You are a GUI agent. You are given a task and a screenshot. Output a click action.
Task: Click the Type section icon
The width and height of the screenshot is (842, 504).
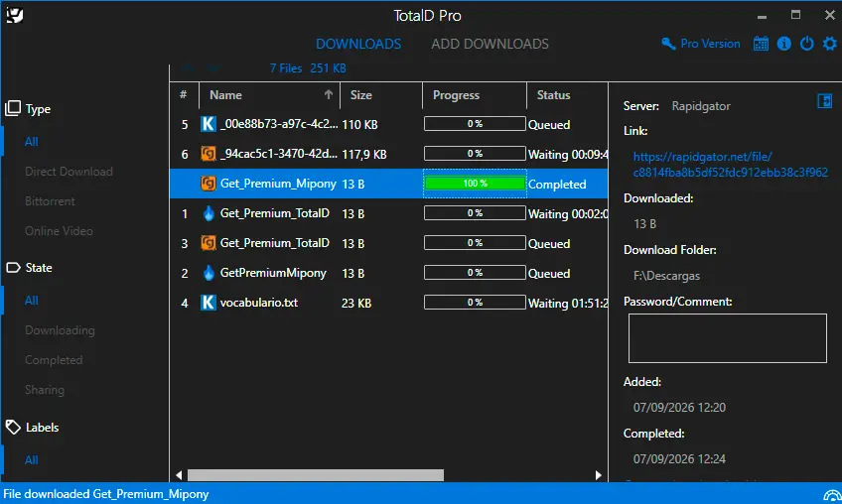click(x=13, y=108)
